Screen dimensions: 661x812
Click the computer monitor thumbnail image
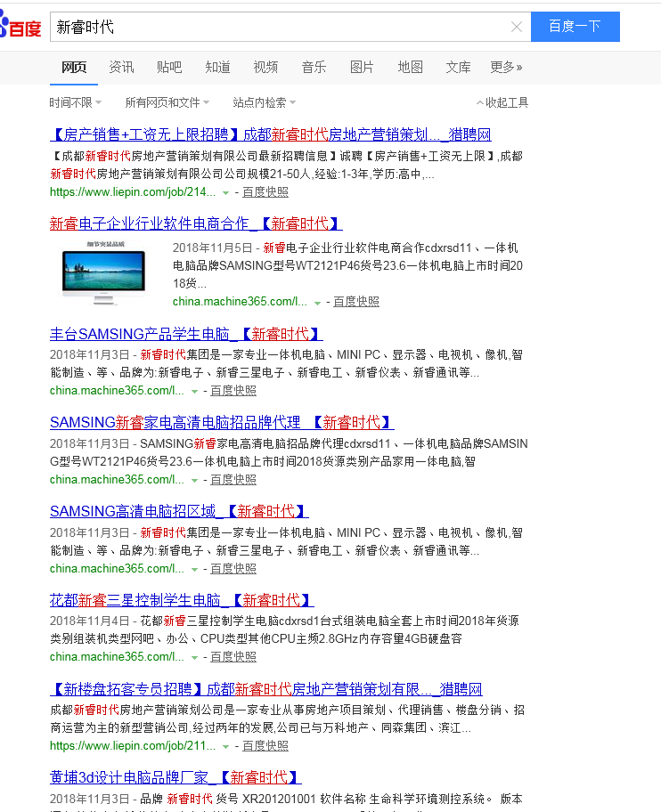(x=103, y=272)
